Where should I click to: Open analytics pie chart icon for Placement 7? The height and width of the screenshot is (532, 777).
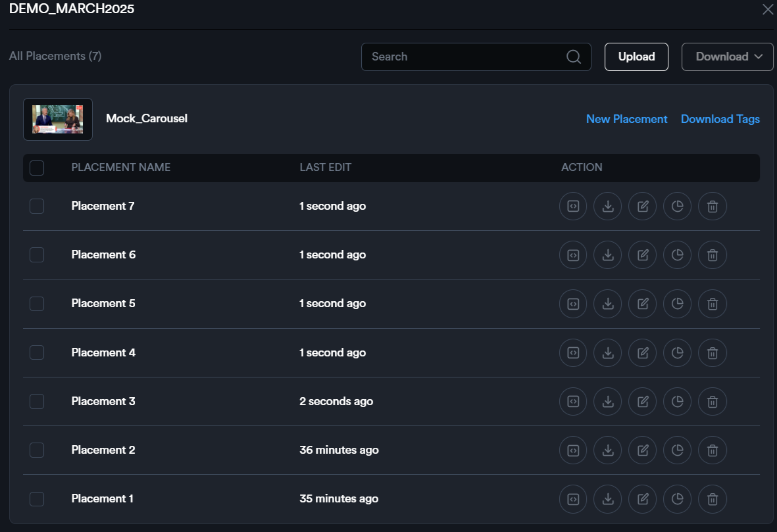678,206
